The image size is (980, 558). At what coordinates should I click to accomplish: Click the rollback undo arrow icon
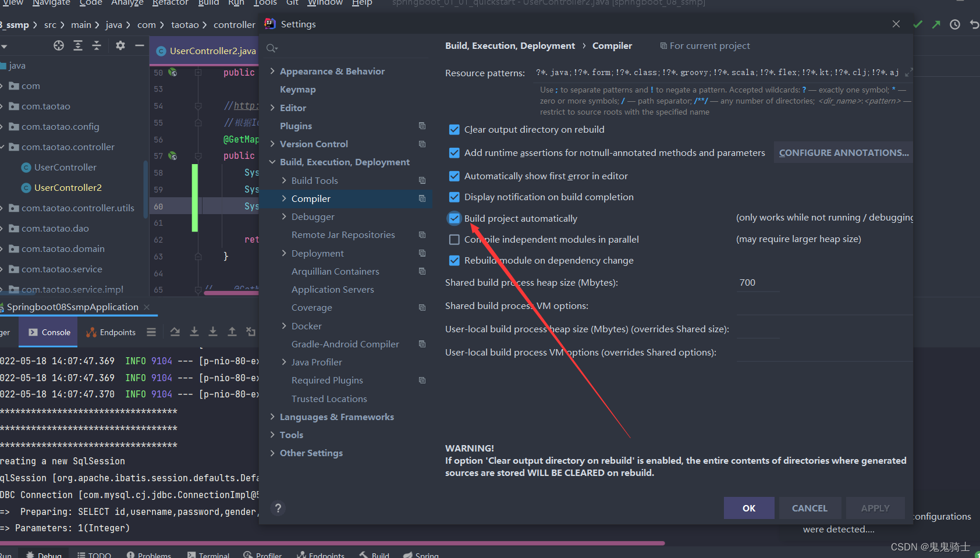(x=974, y=24)
